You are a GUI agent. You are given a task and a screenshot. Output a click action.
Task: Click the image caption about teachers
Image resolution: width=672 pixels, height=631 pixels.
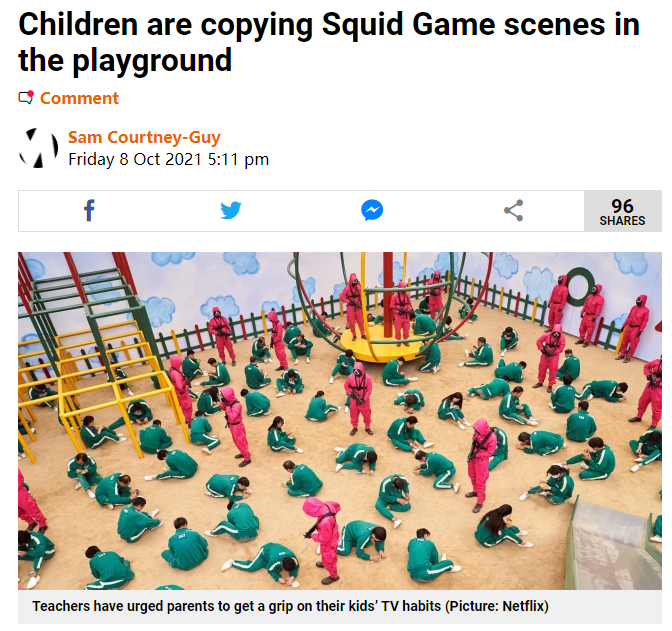[x=291, y=606]
